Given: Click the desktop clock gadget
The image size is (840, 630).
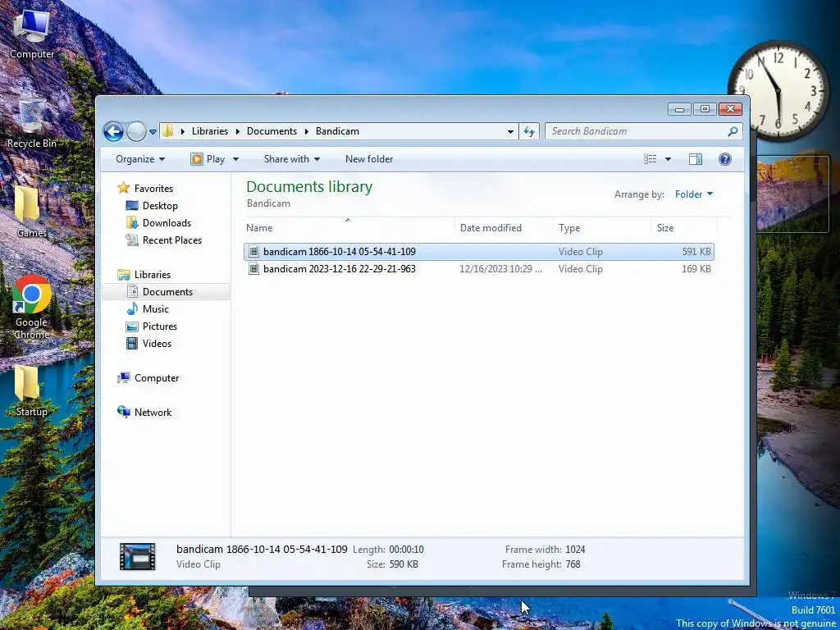Looking at the screenshot, I should coord(778,91).
